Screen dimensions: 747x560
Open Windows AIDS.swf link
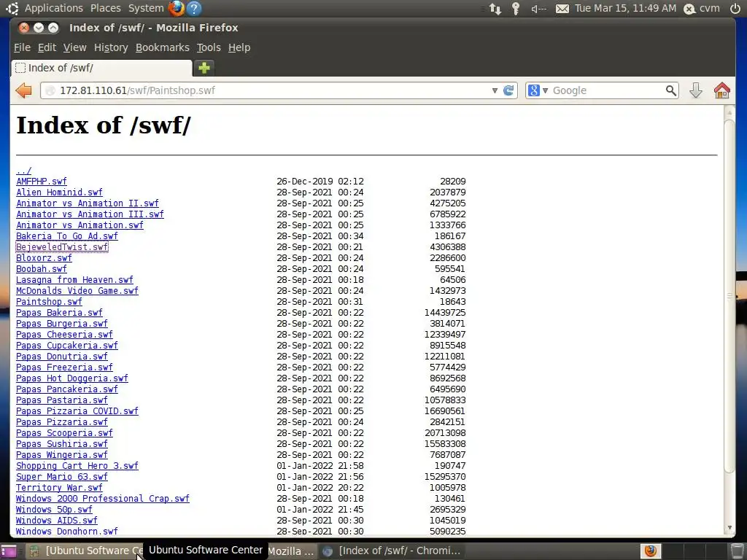tap(57, 521)
